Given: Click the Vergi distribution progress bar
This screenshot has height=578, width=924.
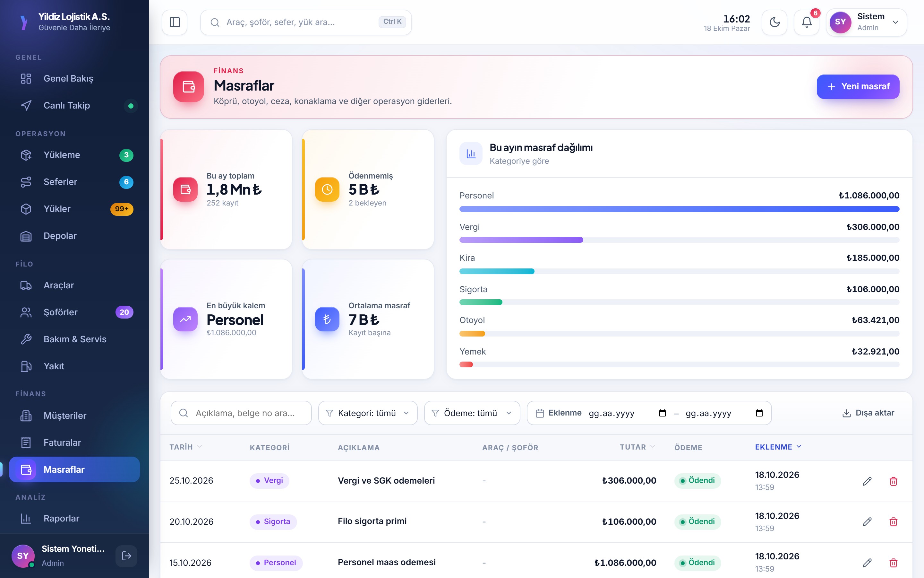Looking at the screenshot, I should pos(679,240).
